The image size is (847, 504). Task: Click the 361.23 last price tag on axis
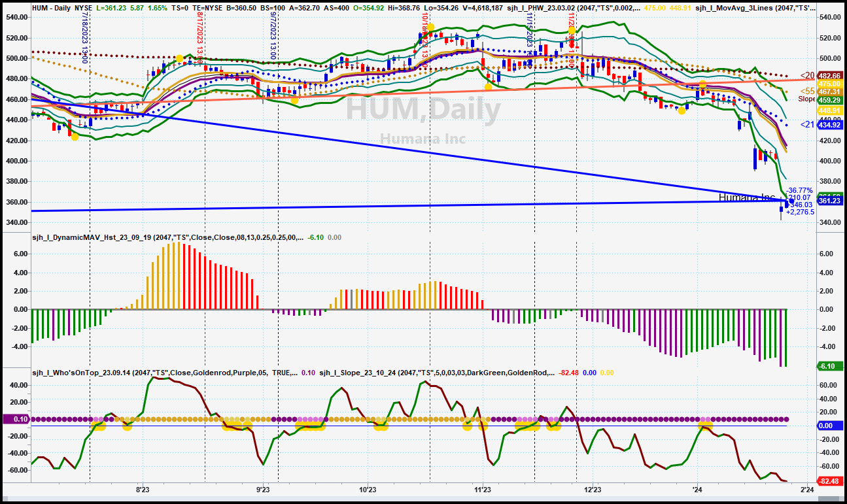point(829,201)
